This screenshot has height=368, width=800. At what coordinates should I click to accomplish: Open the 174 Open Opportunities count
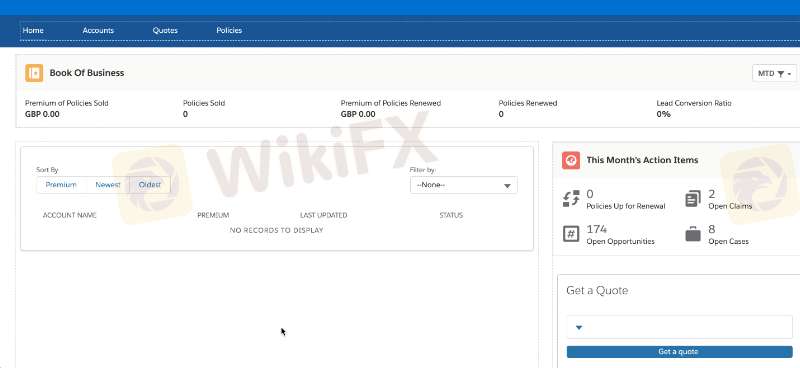click(x=596, y=229)
